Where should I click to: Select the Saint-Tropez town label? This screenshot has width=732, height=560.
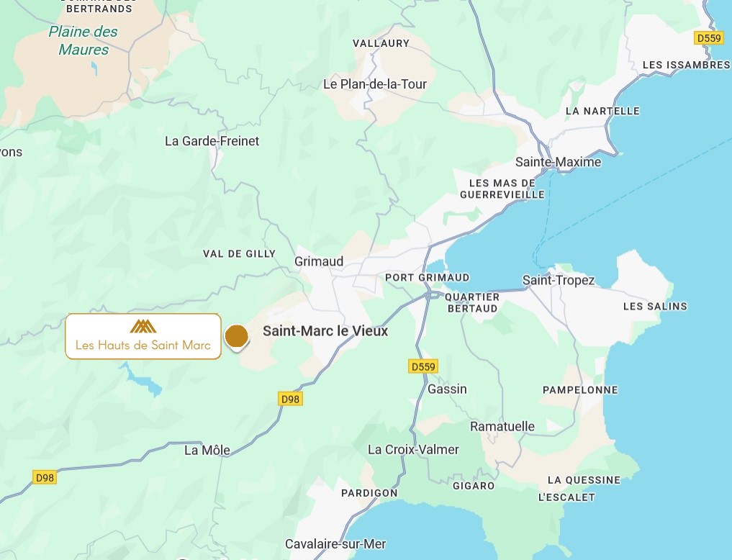point(559,281)
